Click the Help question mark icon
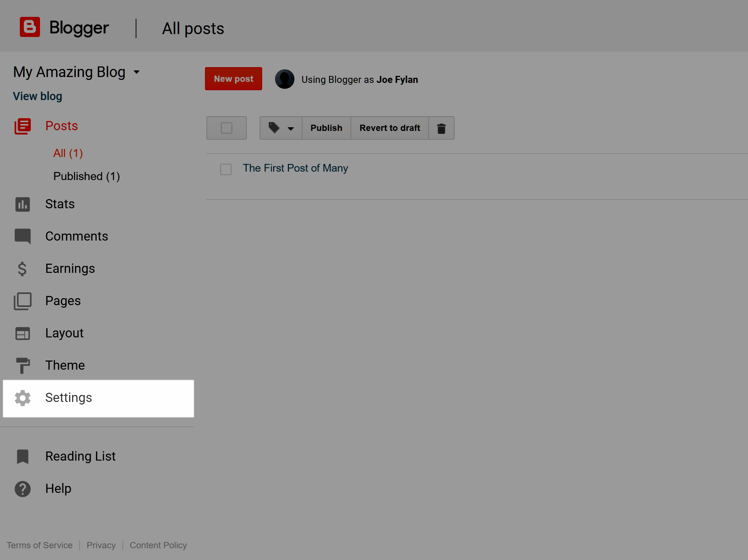This screenshot has height=560, width=748. [23, 489]
